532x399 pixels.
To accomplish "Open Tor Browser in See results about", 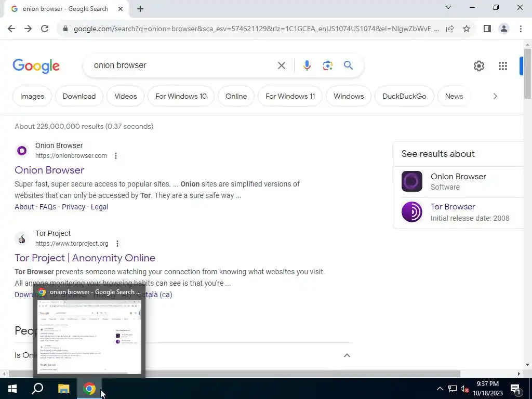I will point(458,212).
